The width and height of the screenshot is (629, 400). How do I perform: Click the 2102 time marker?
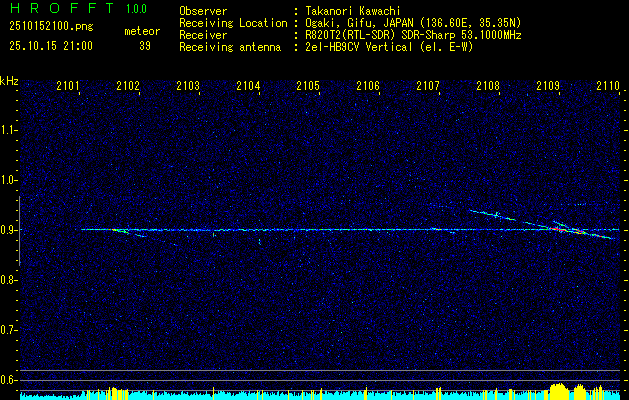click(128, 85)
